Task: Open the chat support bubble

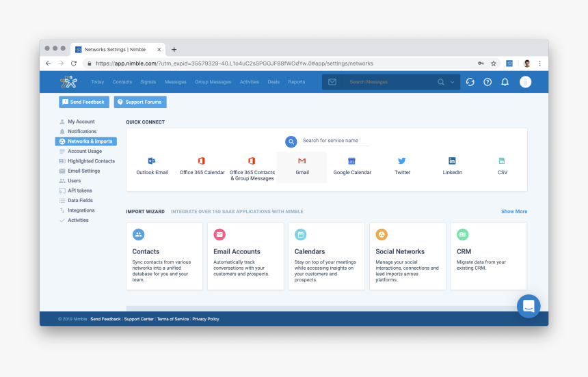Action: [x=529, y=306]
